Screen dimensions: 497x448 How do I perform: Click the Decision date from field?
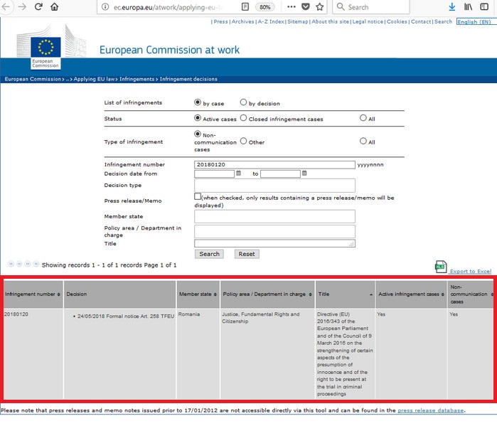pos(214,174)
